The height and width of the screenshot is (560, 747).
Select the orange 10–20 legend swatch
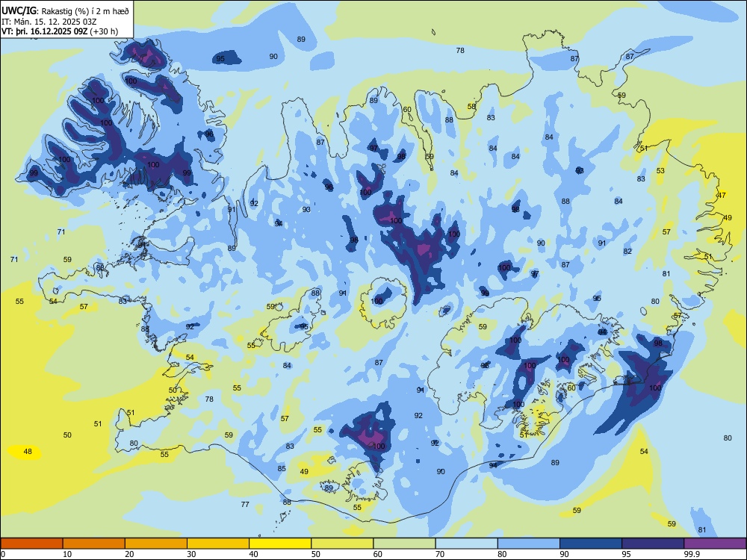(94, 544)
